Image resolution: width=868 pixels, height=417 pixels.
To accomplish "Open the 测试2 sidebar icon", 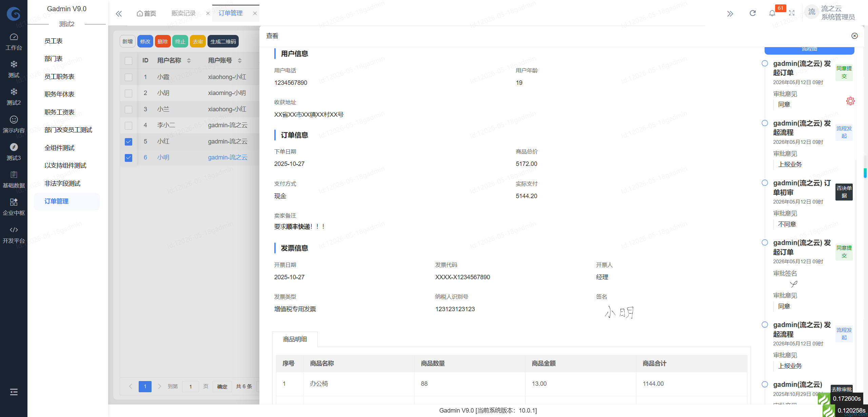I will point(14,92).
